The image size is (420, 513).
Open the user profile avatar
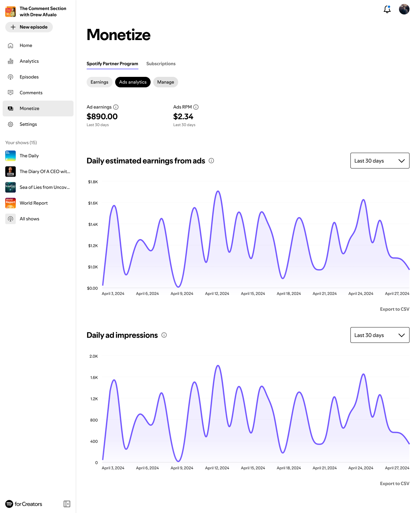point(404,9)
